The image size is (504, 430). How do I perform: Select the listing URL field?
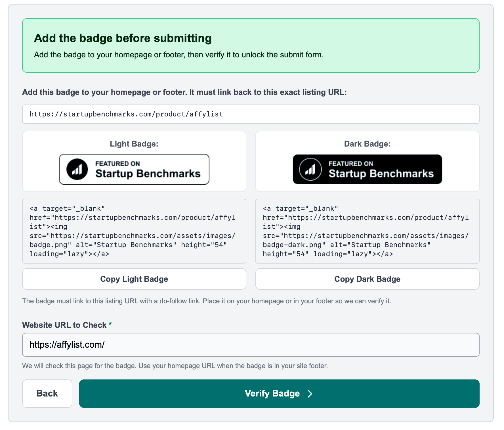pos(251,114)
